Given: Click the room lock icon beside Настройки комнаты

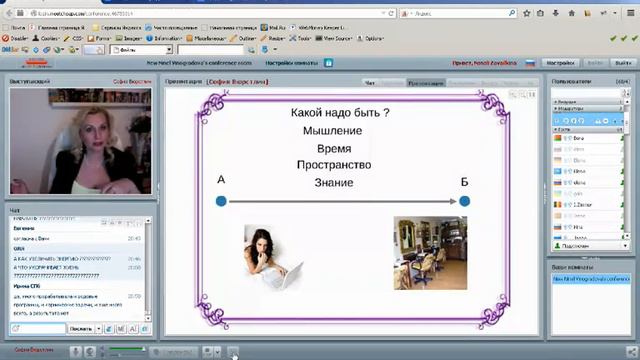Looking at the screenshot, I should point(329,63).
